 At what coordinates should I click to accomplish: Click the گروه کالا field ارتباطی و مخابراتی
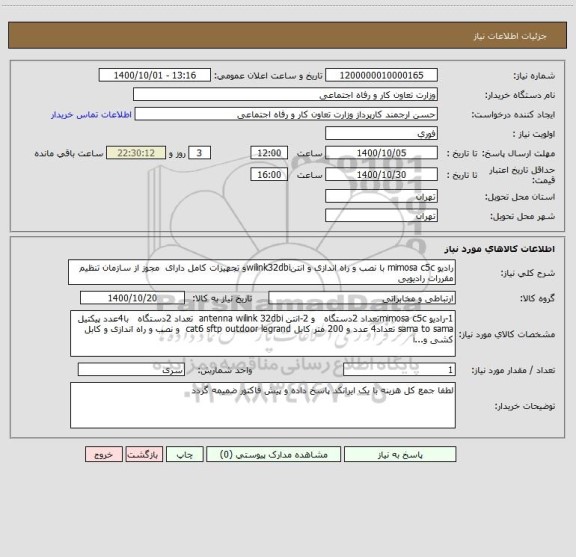[362, 298]
